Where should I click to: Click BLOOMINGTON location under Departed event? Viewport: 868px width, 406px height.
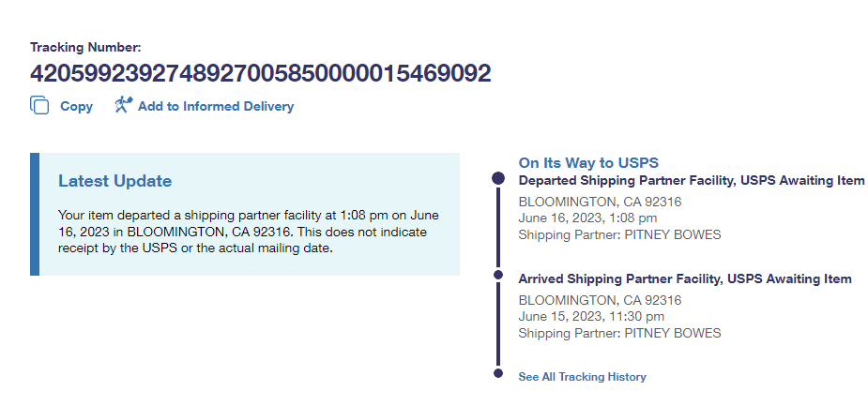600,202
